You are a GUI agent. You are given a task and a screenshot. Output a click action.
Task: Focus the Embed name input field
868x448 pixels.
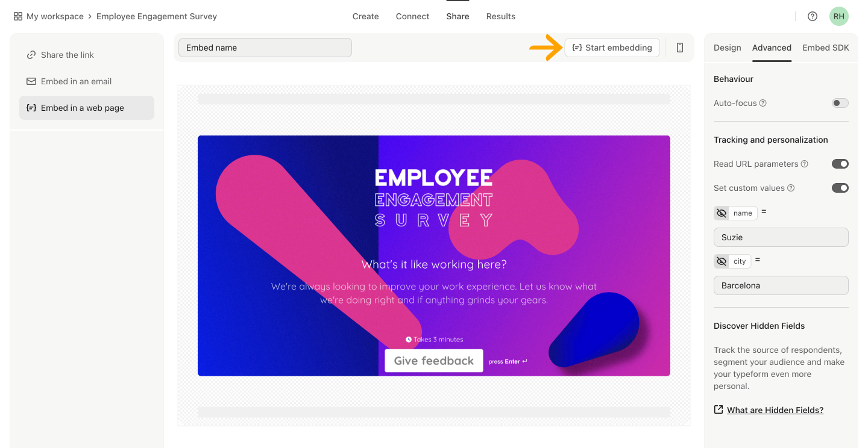tap(265, 48)
